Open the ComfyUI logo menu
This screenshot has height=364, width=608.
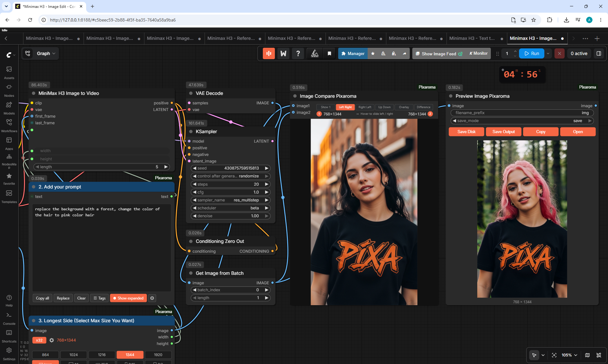(10, 55)
